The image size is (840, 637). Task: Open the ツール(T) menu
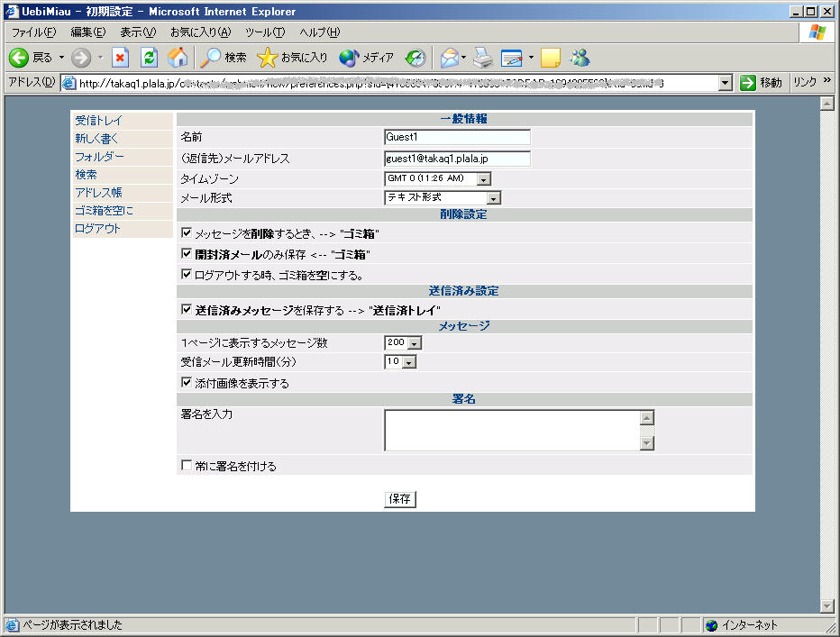(x=265, y=32)
